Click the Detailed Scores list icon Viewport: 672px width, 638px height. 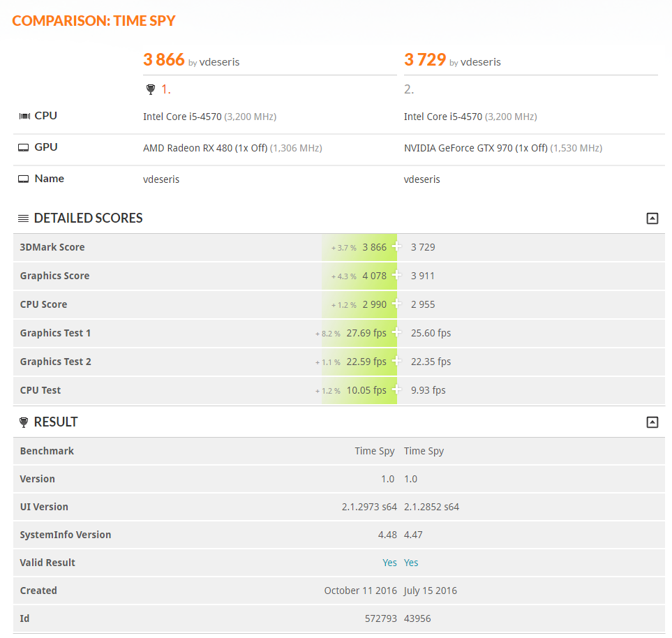click(x=23, y=218)
